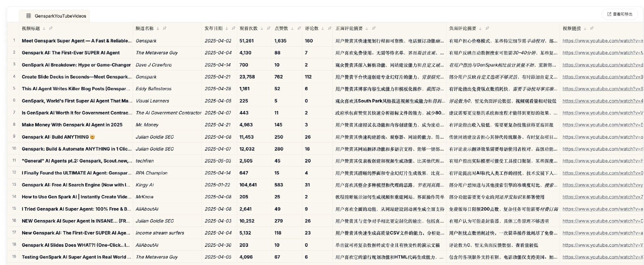Viewport: 644px width, 265px height.
Task: Click channel name 'Mr. Money'
Action: point(147,125)
